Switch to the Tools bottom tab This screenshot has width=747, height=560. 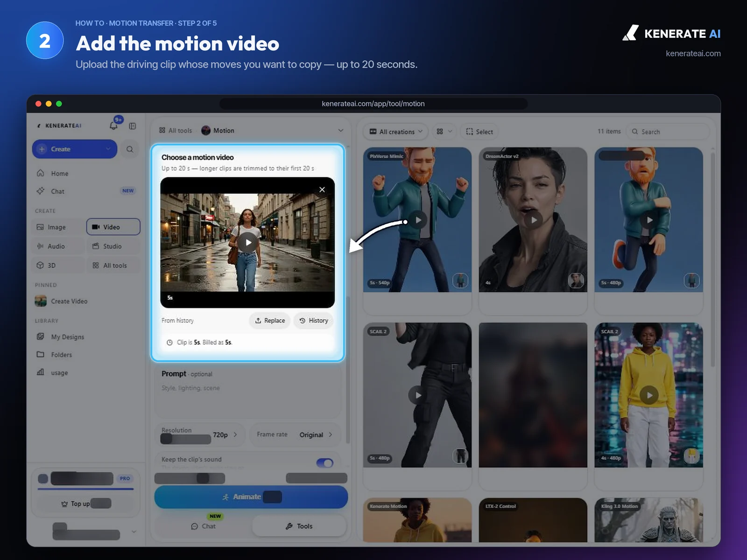point(299,526)
